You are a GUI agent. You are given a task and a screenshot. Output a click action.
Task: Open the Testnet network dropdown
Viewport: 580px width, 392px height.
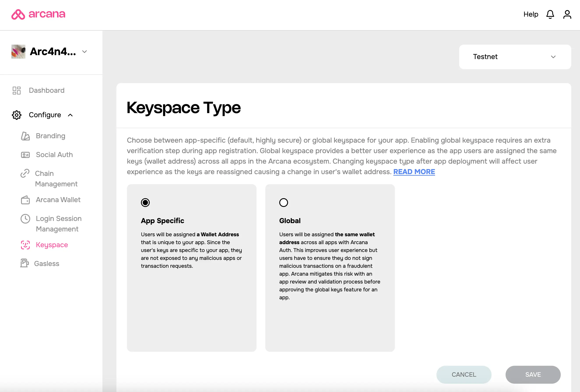[x=515, y=57]
